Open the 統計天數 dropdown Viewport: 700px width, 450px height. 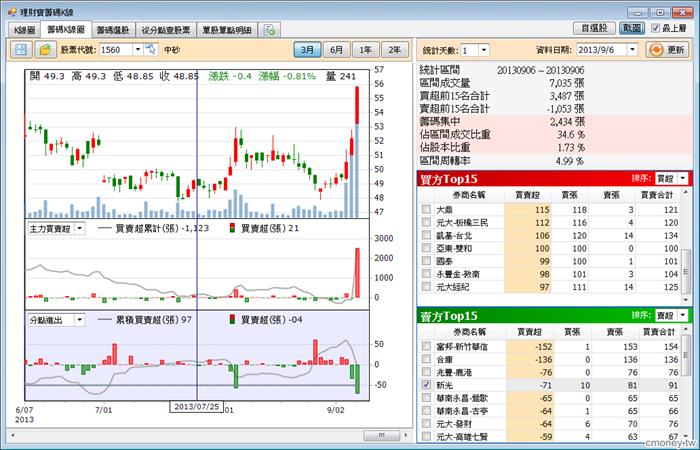[x=484, y=50]
